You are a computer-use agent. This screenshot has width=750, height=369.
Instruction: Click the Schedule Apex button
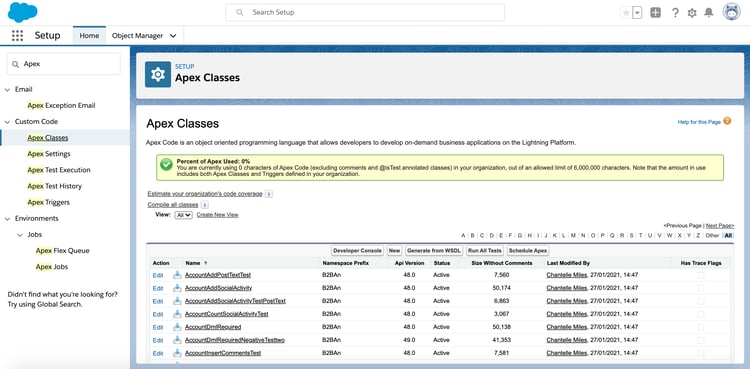[528, 250]
